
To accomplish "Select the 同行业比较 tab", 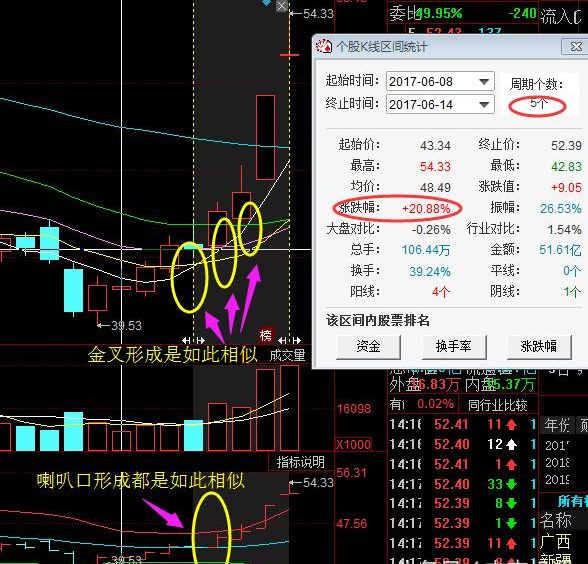I will pyautogui.click(x=498, y=405).
